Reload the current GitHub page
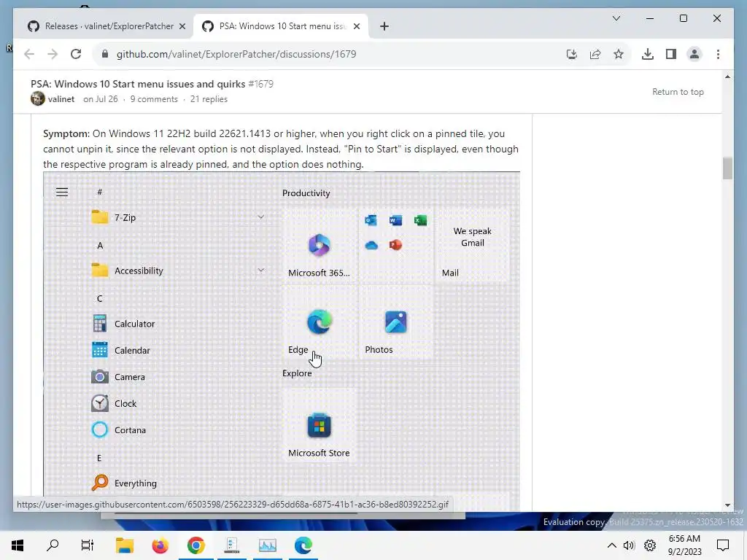747x560 pixels. coord(76,54)
